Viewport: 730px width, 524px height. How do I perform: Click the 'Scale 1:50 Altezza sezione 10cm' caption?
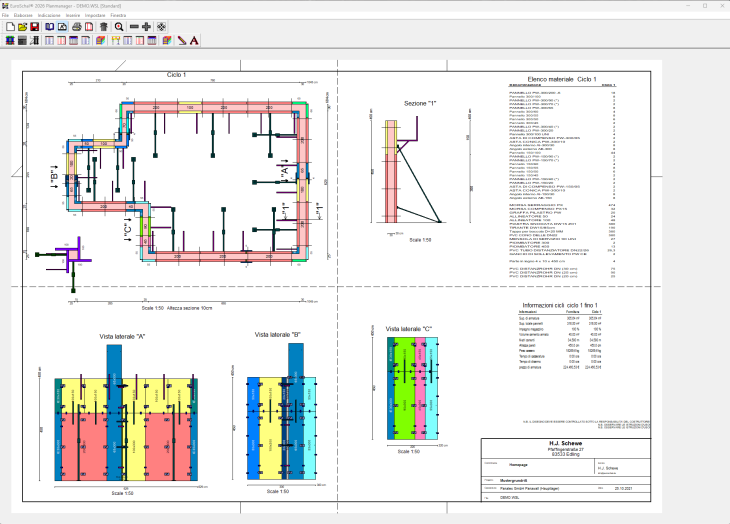[176, 308]
